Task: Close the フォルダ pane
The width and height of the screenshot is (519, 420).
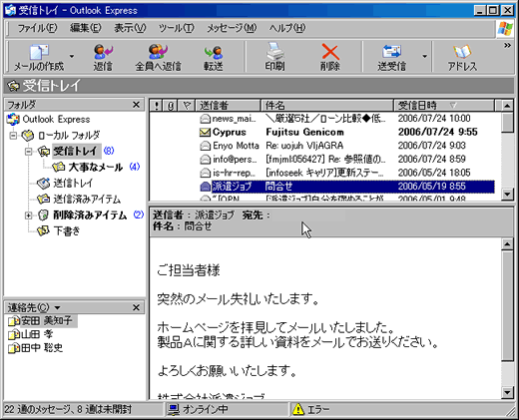Action: pos(136,105)
